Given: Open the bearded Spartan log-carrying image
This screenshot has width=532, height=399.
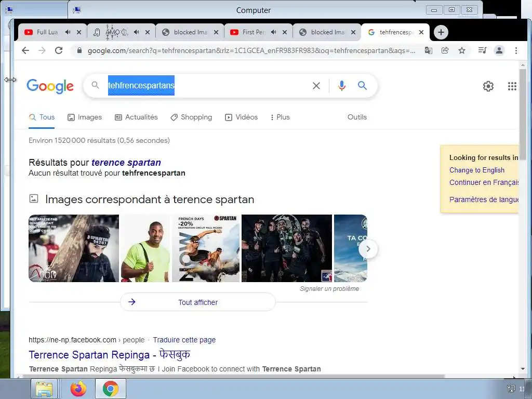Looking at the screenshot, I should (x=74, y=248).
